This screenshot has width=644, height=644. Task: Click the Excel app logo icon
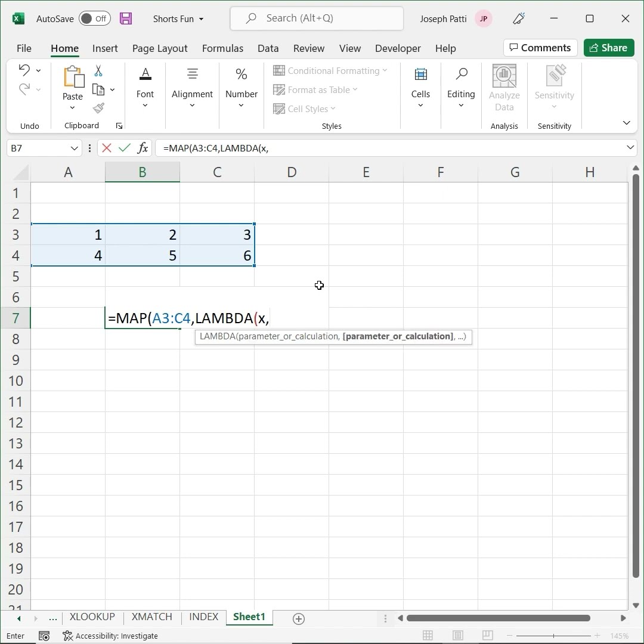[18, 18]
